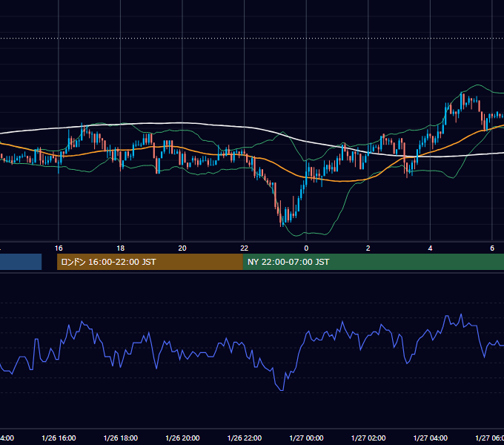This screenshot has height=445, width=504.
Task: Click the hour label 18 on price chart axis
Action: 121,248
